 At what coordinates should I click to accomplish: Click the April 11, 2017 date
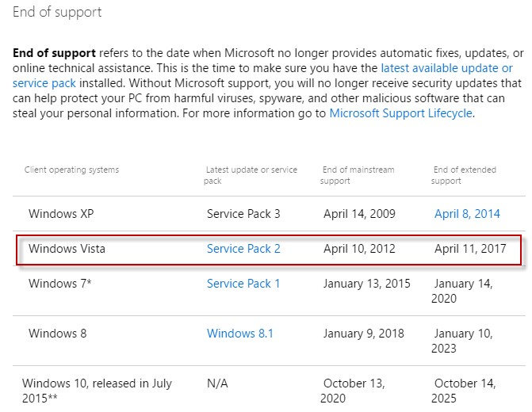[470, 249]
